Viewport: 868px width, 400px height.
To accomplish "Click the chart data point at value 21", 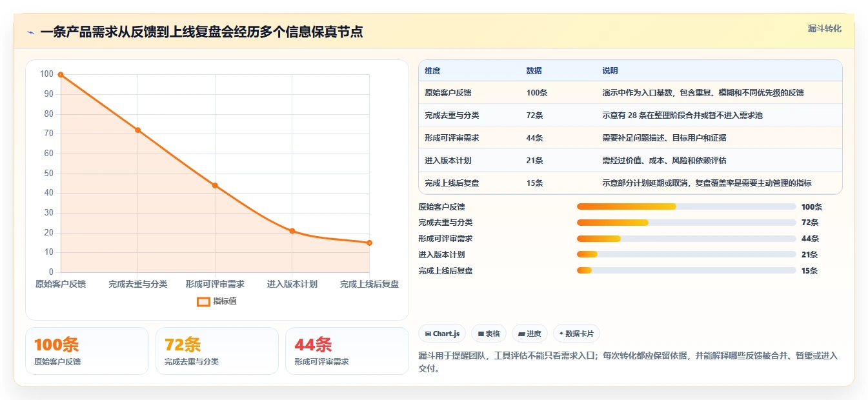I will pos(292,231).
